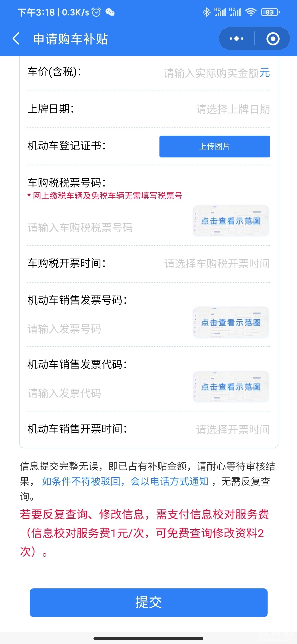Focus the 车购税税票号码 input field
Screen dimensions: 297x644
pyautogui.click(x=80, y=228)
